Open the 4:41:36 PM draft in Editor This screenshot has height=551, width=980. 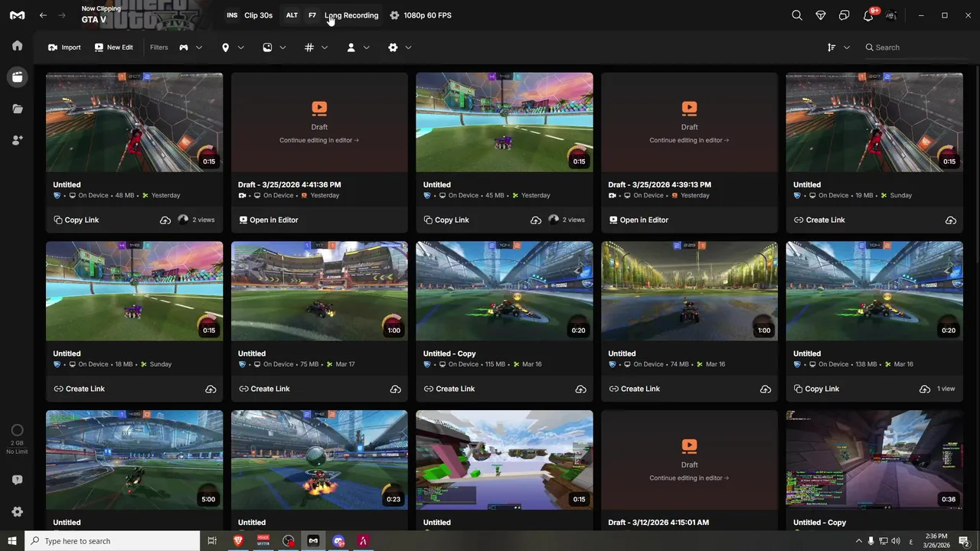tap(269, 220)
